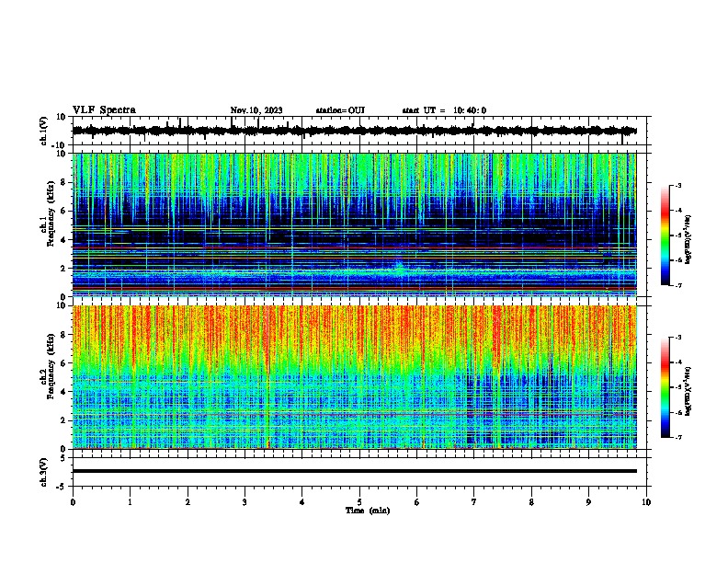Click inside the ch.2 spectrogram panel

click(354, 377)
